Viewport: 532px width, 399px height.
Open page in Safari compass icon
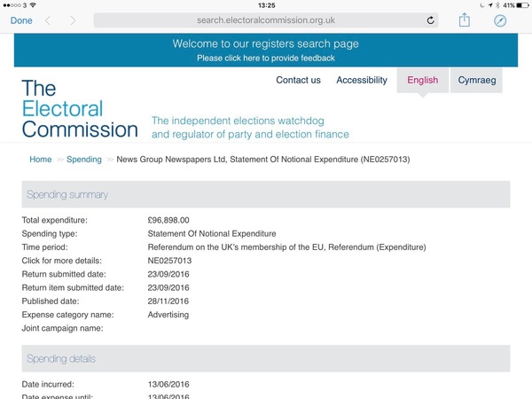[500, 20]
